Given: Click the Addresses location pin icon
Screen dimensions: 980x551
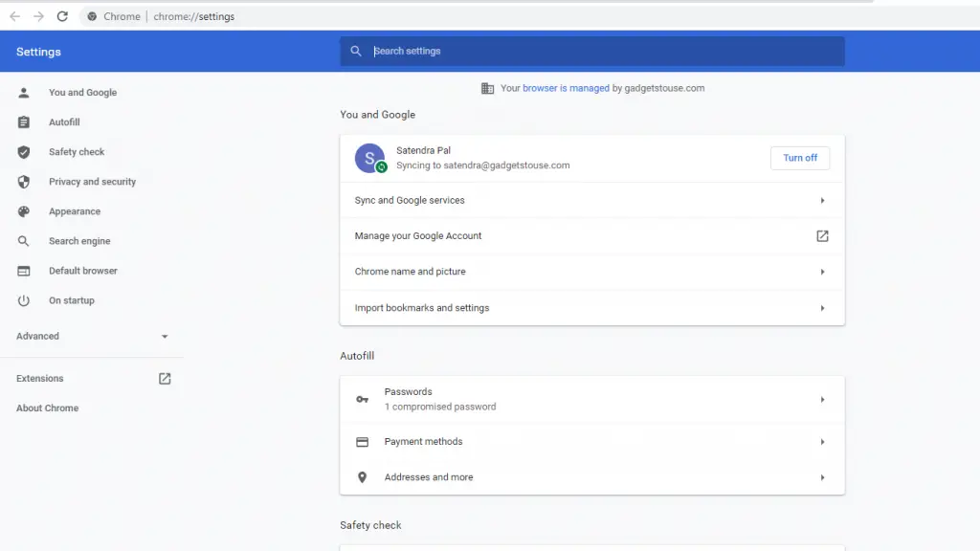Looking at the screenshot, I should [362, 477].
